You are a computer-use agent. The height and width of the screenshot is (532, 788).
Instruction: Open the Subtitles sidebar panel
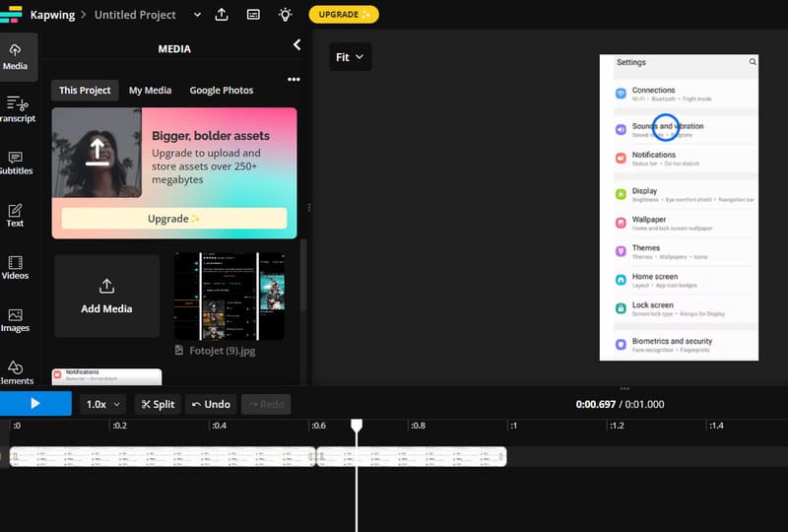pyautogui.click(x=16, y=163)
